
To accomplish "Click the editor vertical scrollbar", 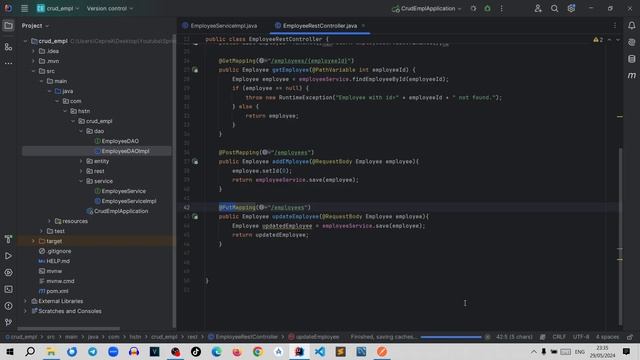I will click(x=620, y=236).
